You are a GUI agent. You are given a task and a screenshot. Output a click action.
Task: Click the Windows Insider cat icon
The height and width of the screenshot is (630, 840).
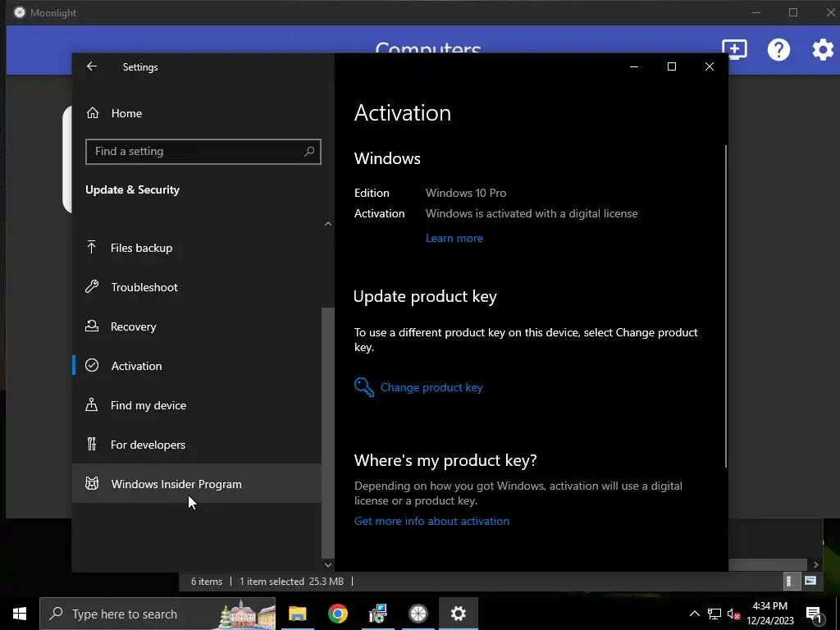click(92, 484)
